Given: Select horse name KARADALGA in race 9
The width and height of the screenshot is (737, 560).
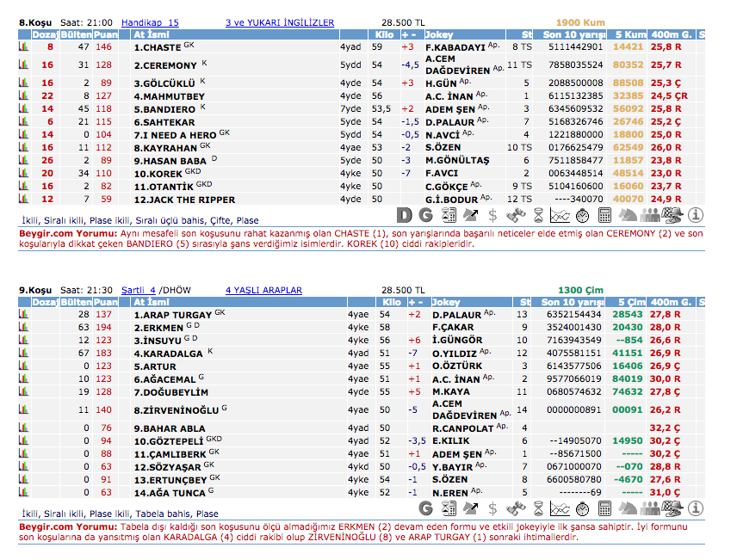Looking at the screenshot, I should pos(169,354).
